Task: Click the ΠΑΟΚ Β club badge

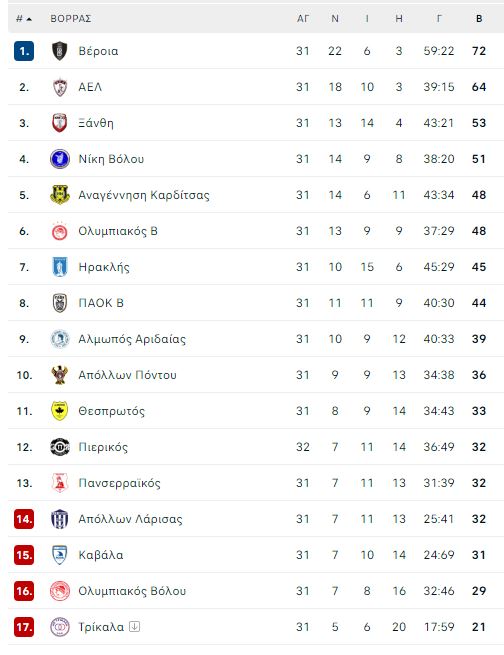Action: (x=60, y=303)
